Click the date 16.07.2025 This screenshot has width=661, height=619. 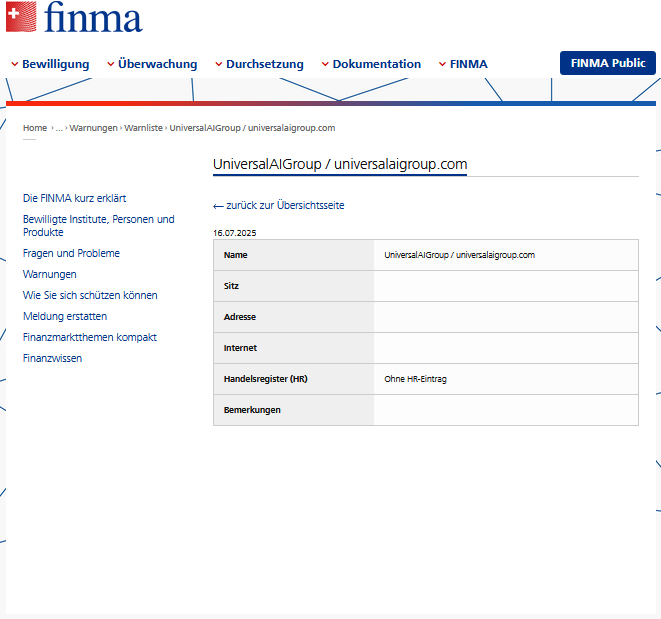click(234, 233)
